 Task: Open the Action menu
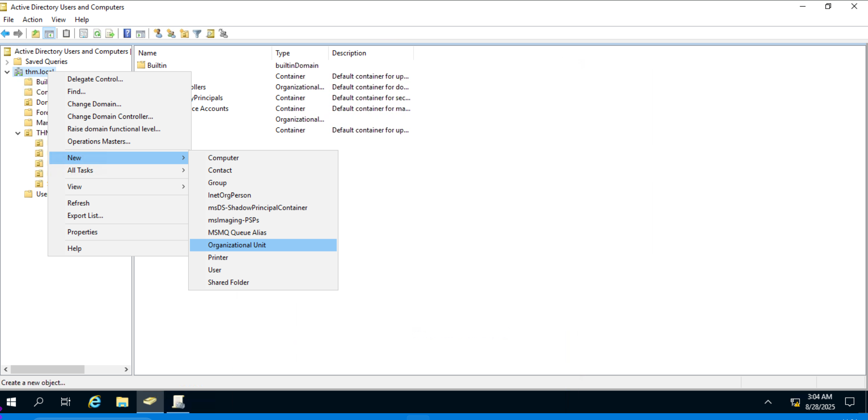(33, 19)
